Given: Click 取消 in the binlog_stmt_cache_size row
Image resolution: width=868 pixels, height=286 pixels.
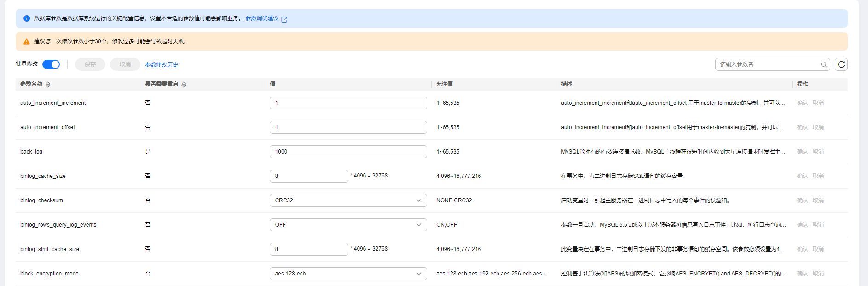Looking at the screenshot, I should 818,249.
